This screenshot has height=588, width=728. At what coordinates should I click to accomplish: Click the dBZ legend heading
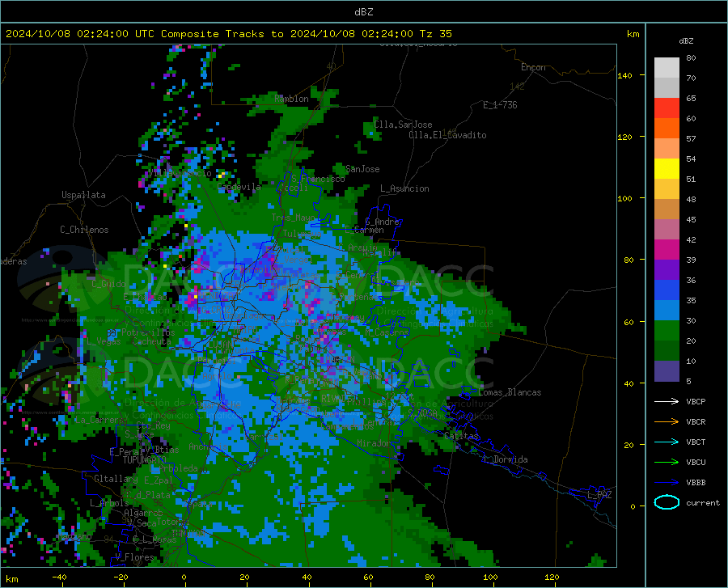(x=686, y=40)
